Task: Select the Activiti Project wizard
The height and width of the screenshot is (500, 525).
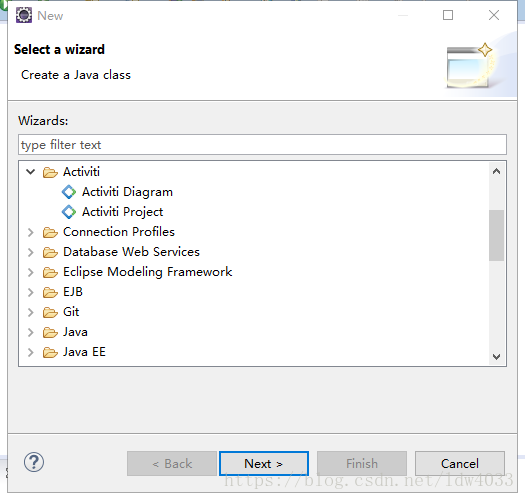Action: (x=123, y=212)
